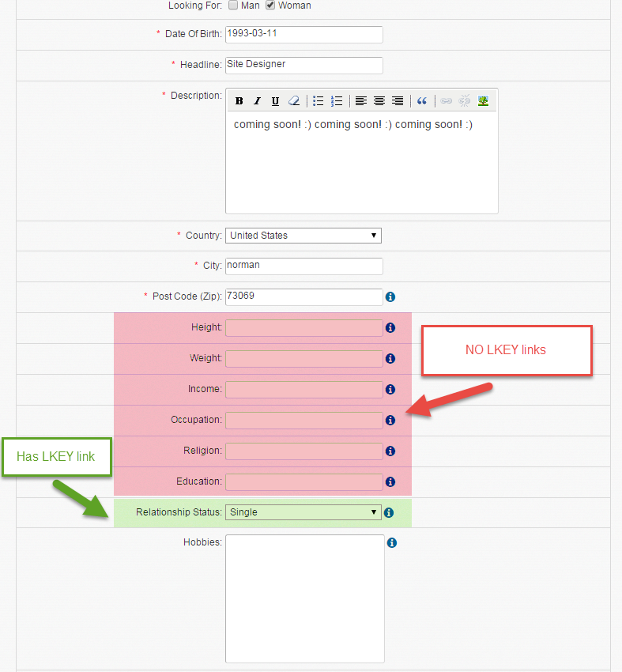Click inside the Hobbies text area
This screenshot has width=622, height=672.
pos(305,598)
